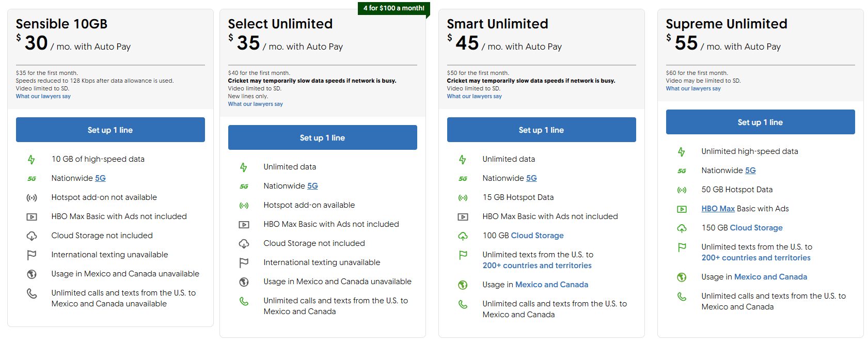Click 5G icon in Select Unlimited plan

pyautogui.click(x=244, y=186)
